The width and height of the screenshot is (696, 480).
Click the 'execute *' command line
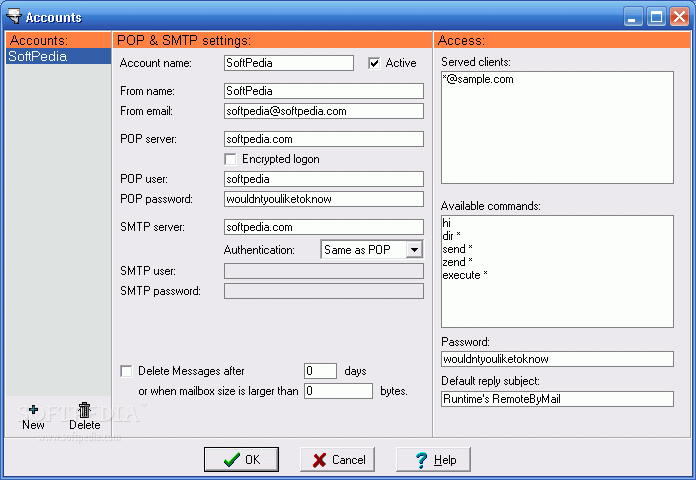click(x=465, y=275)
